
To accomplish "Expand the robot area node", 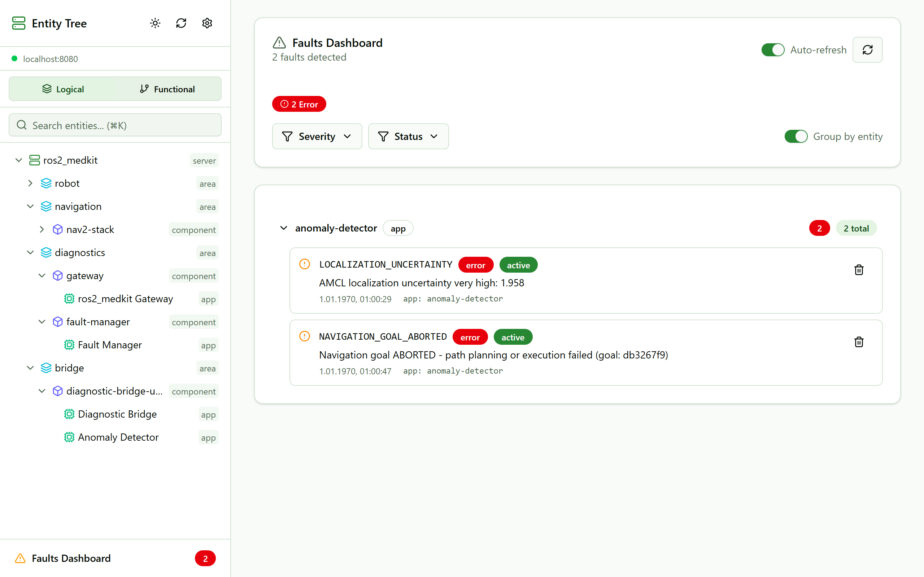I will click(x=31, y=183).
